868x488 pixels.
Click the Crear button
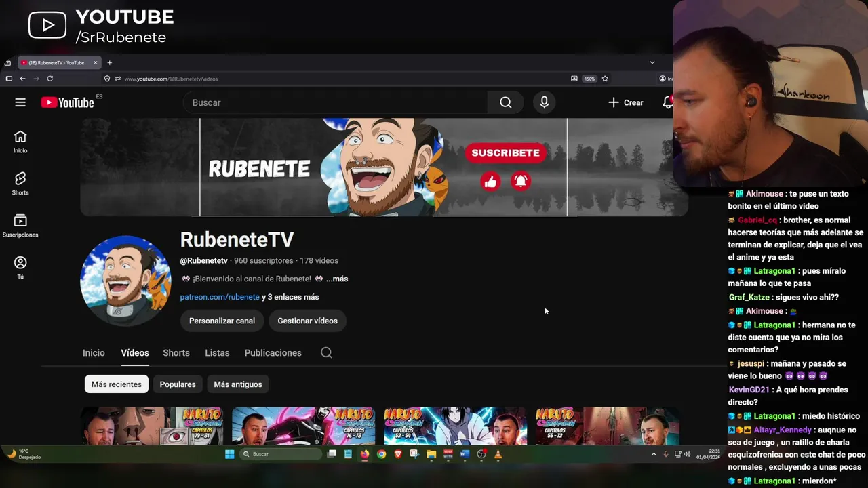[626, 102]
